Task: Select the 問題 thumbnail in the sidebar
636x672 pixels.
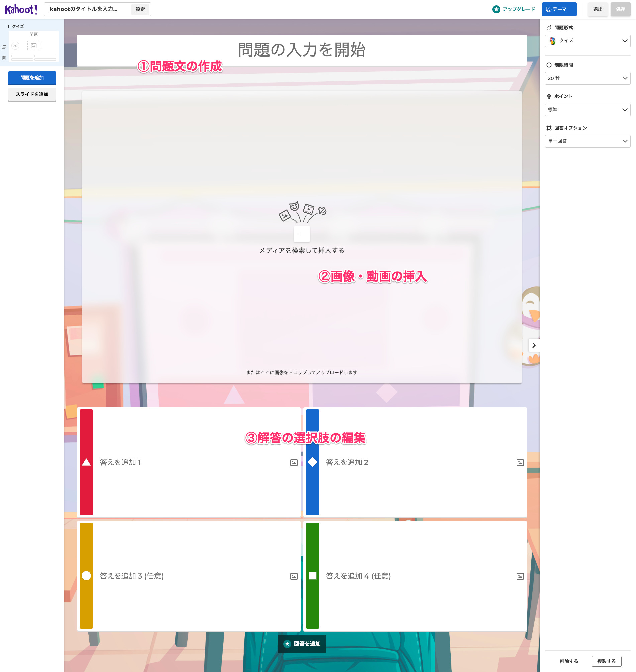Action: click(34, 46)
